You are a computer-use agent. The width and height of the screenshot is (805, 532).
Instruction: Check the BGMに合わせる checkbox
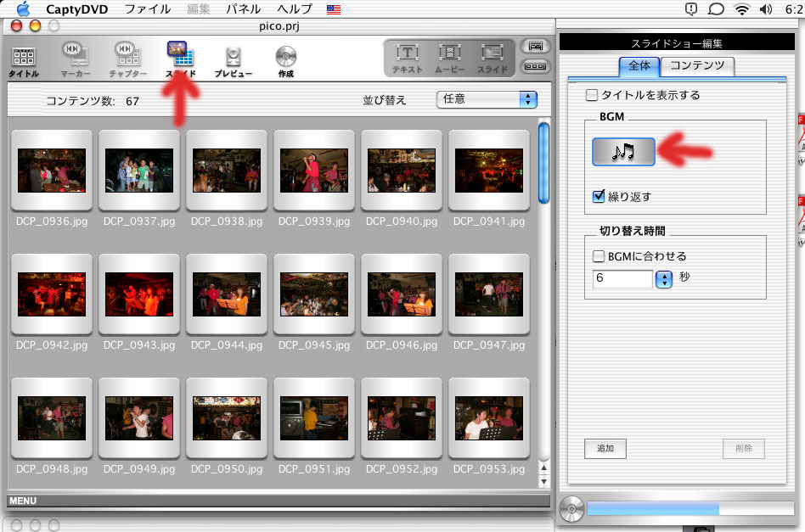tap(599, 255)
